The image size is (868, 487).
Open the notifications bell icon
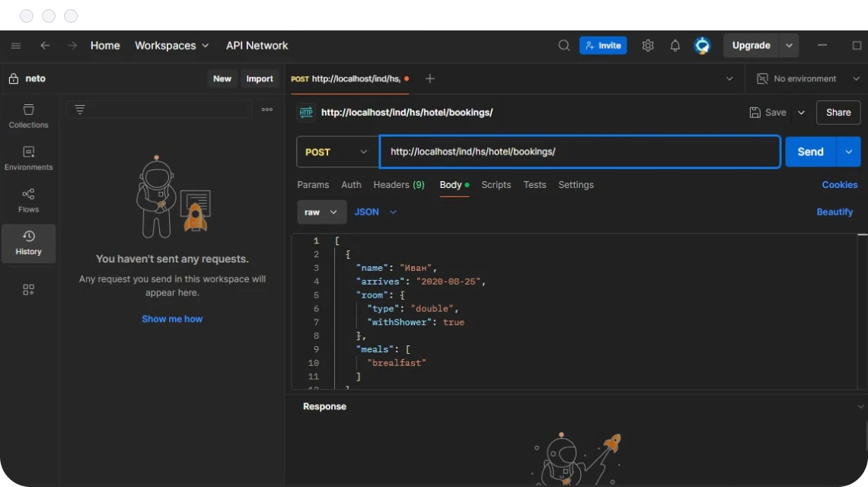[675, 46]
